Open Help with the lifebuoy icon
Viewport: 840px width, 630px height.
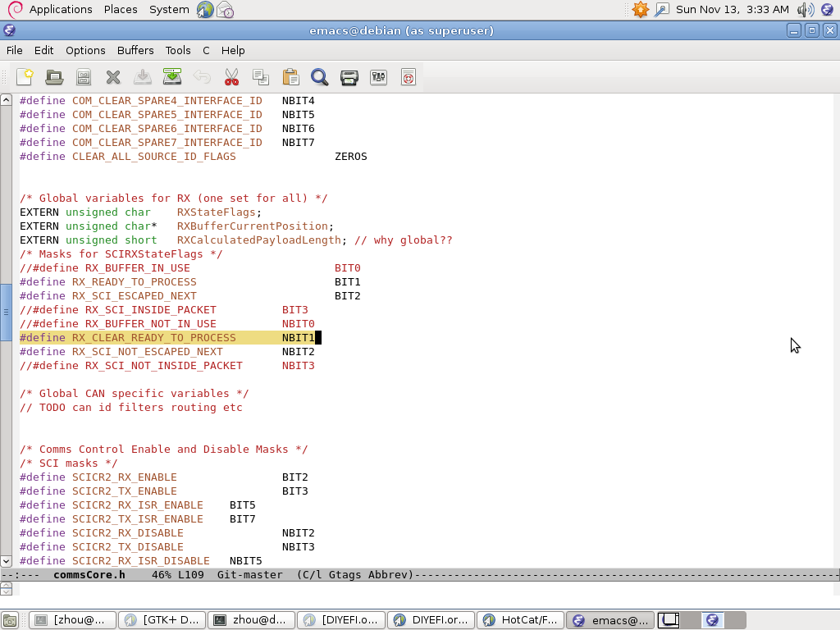tap(409, 77)
